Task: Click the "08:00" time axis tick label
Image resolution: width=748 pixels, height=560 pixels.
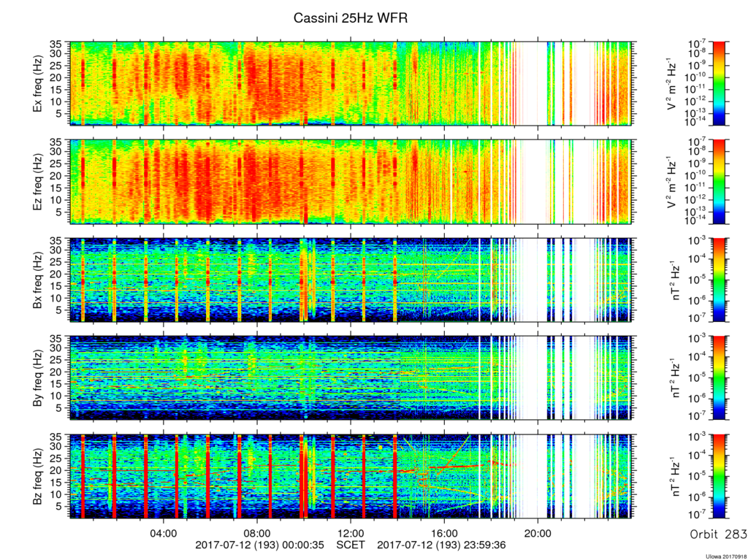Action: [257, 533]
